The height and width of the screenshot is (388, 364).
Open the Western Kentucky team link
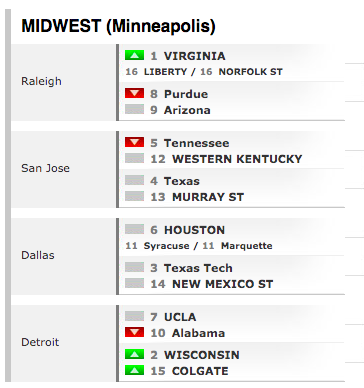pos(237,159)
